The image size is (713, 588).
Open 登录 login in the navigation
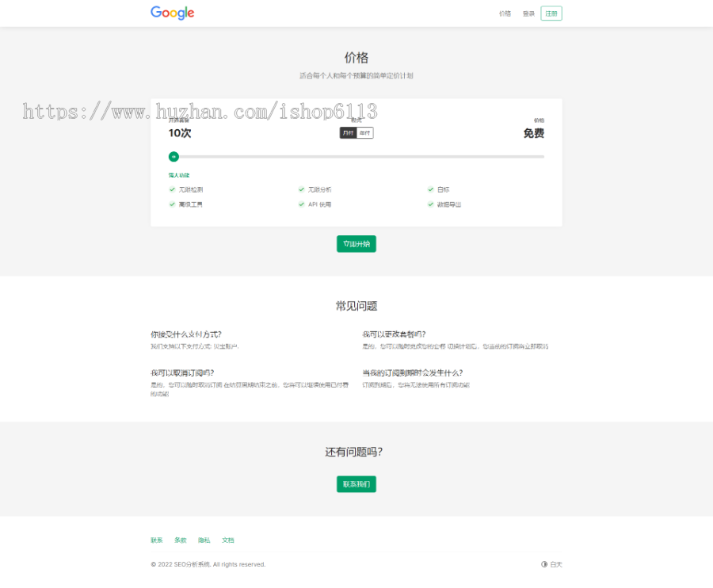pyautogui.click(x=528, y=13)
